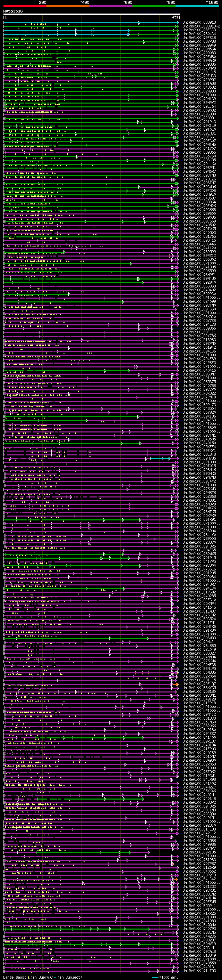Screen dimensions: 222x980
Task: Click UniRef100_B9N4U0 hit name
Action: 199,279
